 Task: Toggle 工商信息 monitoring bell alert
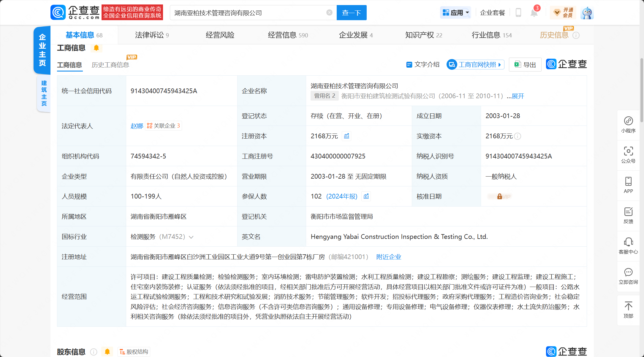click(96, 48)
